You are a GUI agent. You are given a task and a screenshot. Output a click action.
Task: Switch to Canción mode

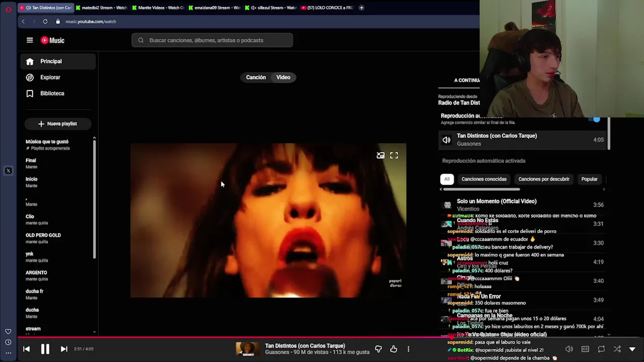[256, 77]
